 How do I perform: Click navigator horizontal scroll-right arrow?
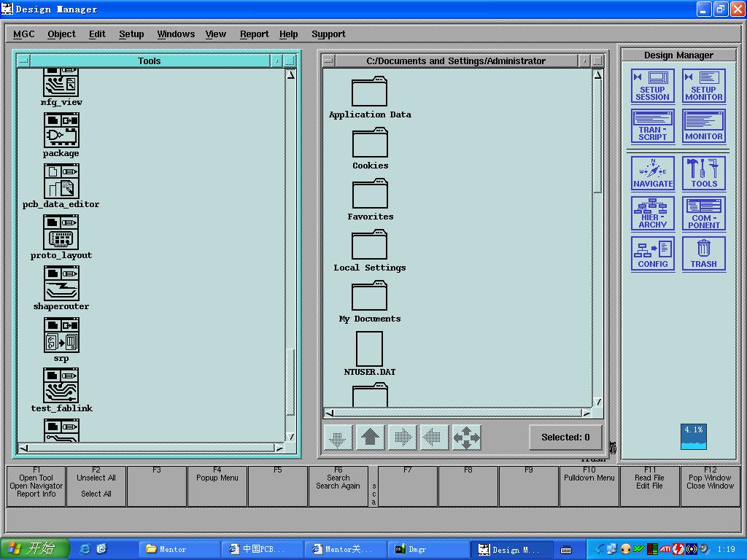(587, 413)
